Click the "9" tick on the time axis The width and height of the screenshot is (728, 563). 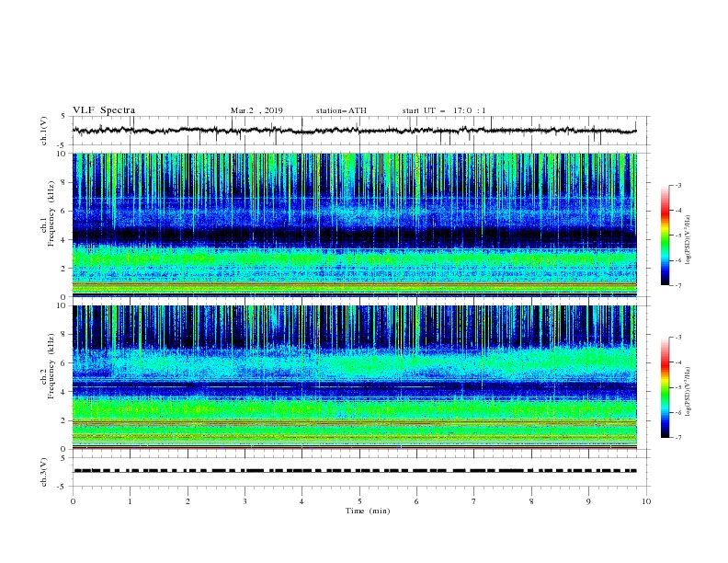coord(588,501)
